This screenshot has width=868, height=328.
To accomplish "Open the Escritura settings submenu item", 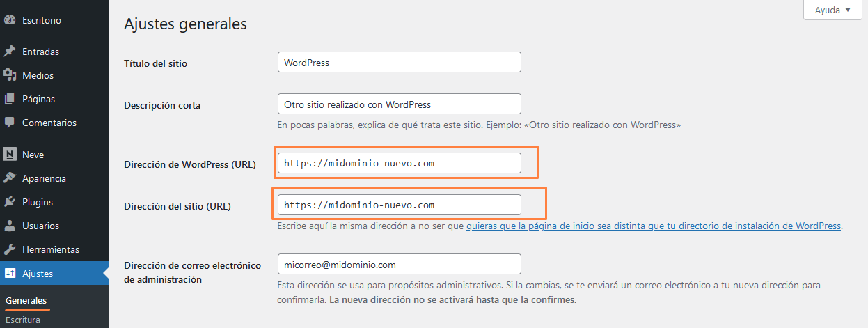I will (23, 320).
